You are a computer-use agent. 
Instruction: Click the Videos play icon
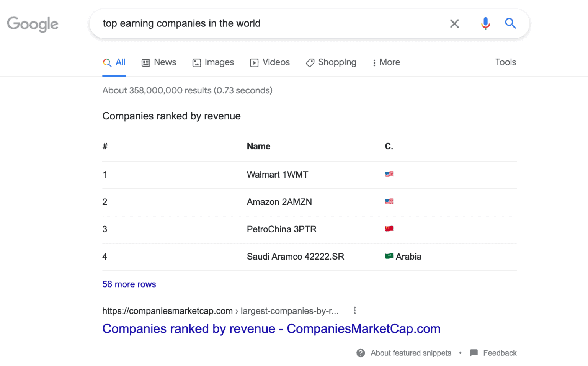coord(254,62)
